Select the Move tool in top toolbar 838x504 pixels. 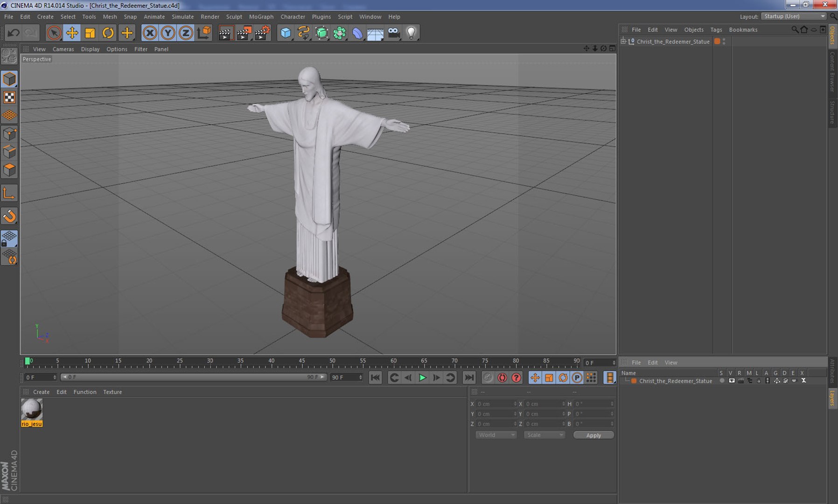click(x=72, y=33)
